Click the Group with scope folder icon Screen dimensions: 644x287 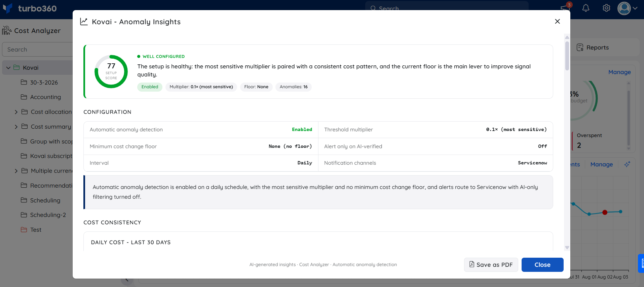(24, 141)
